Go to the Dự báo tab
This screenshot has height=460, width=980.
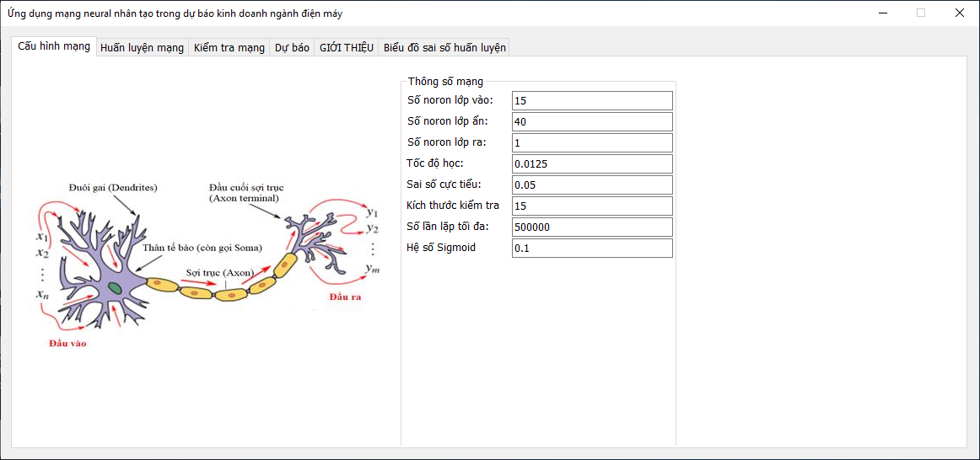tap(292, 48)
